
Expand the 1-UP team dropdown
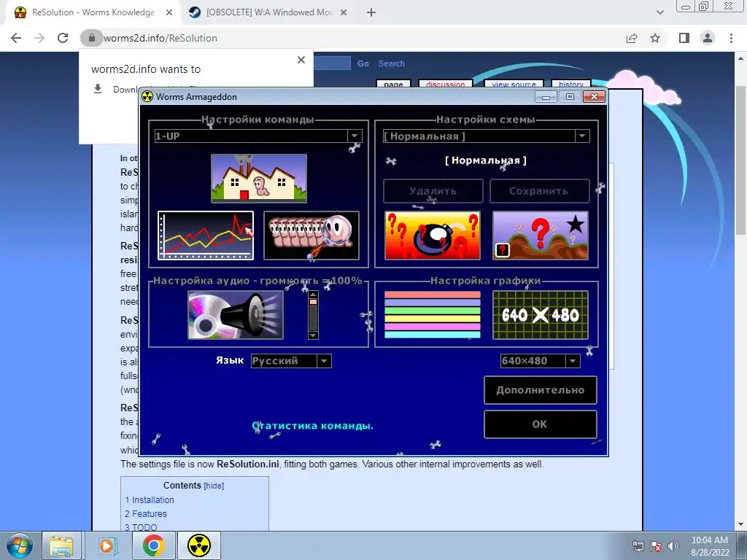355,136
